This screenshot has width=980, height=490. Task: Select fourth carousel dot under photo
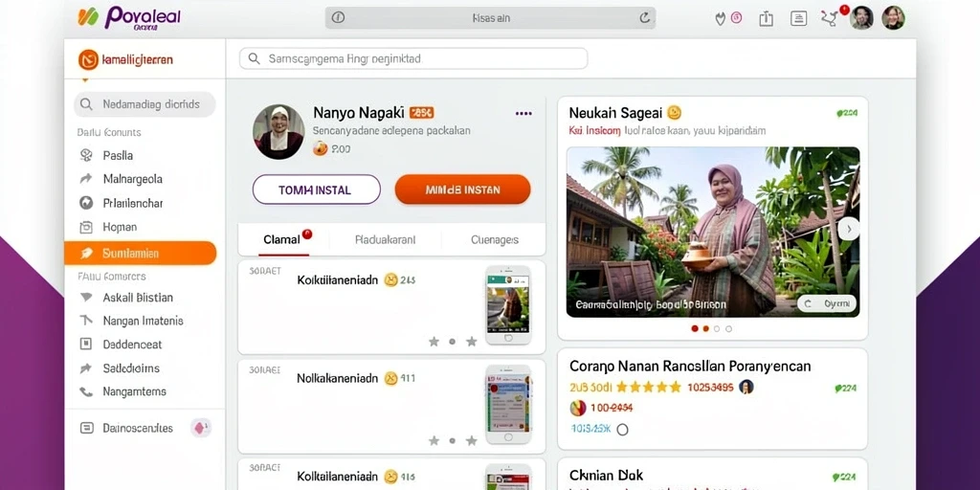tap(728, 328)
